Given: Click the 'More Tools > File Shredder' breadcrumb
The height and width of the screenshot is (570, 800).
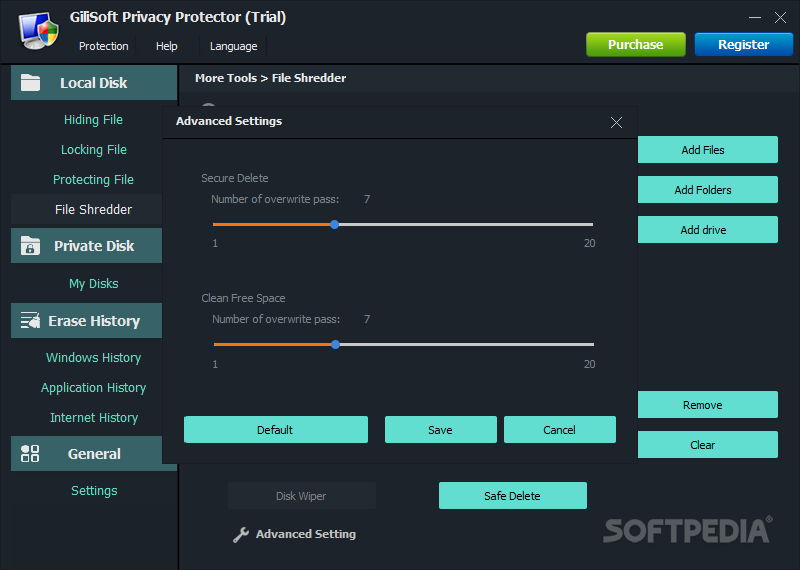Looking at the screenshot, I should click(270, 78).
